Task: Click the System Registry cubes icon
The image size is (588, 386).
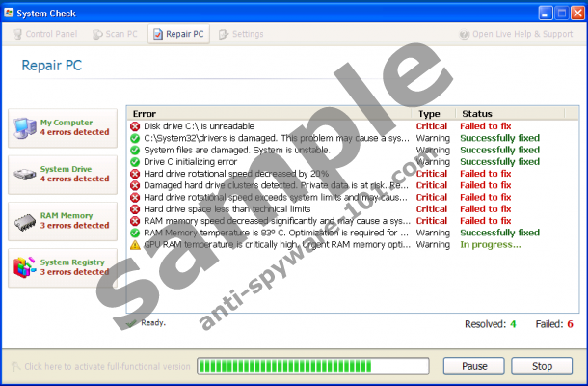Action: (25, 266)
